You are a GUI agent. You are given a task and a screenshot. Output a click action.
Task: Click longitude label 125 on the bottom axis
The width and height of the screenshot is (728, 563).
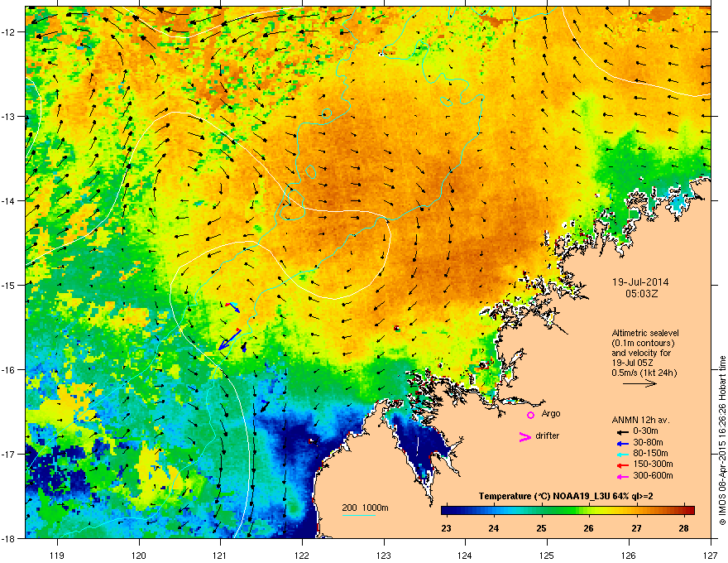tap(547, 555)
